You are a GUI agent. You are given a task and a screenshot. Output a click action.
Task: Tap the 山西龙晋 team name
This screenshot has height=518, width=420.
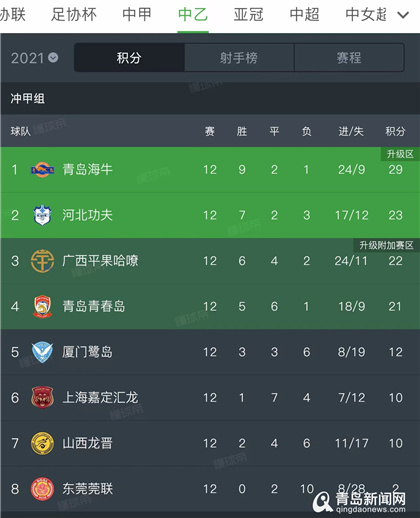88,443
